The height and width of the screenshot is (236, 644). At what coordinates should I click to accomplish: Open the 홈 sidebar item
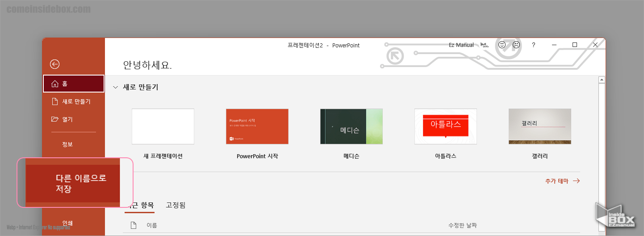point(74,84)
